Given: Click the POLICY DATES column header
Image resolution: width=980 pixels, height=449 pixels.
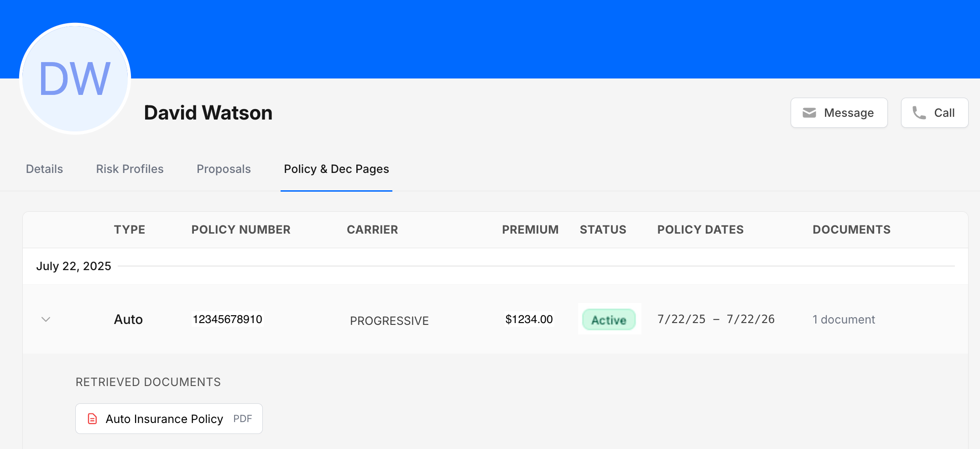Looking at the screenshot, I should click(x=700, y=230).
